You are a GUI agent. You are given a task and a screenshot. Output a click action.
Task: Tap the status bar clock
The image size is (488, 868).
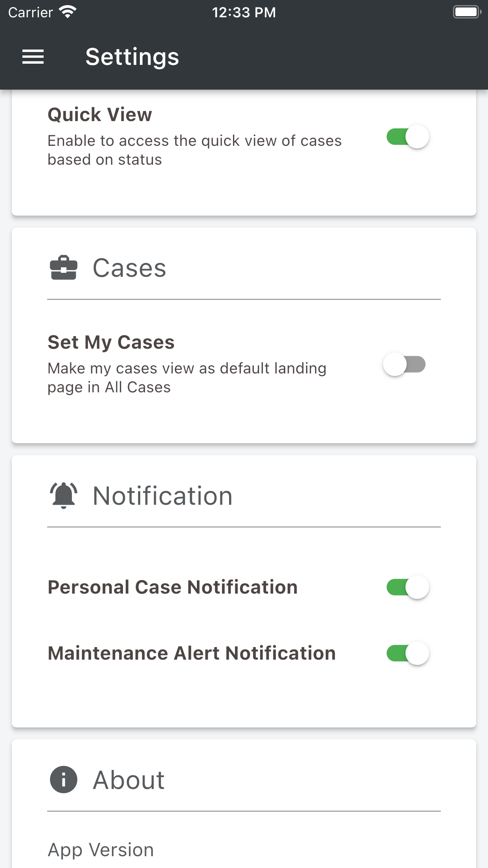pos(244,12)
